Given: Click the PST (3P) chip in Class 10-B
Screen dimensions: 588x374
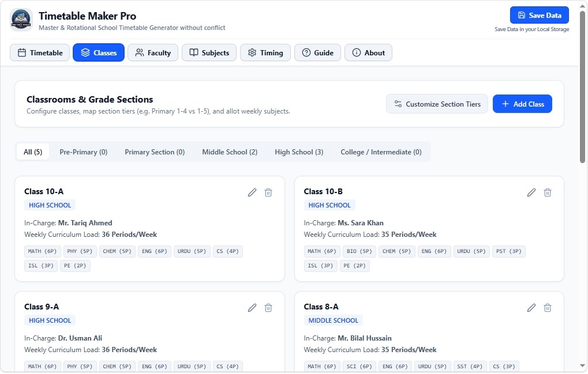Looking at the screenshot, I should pos(509,251).
